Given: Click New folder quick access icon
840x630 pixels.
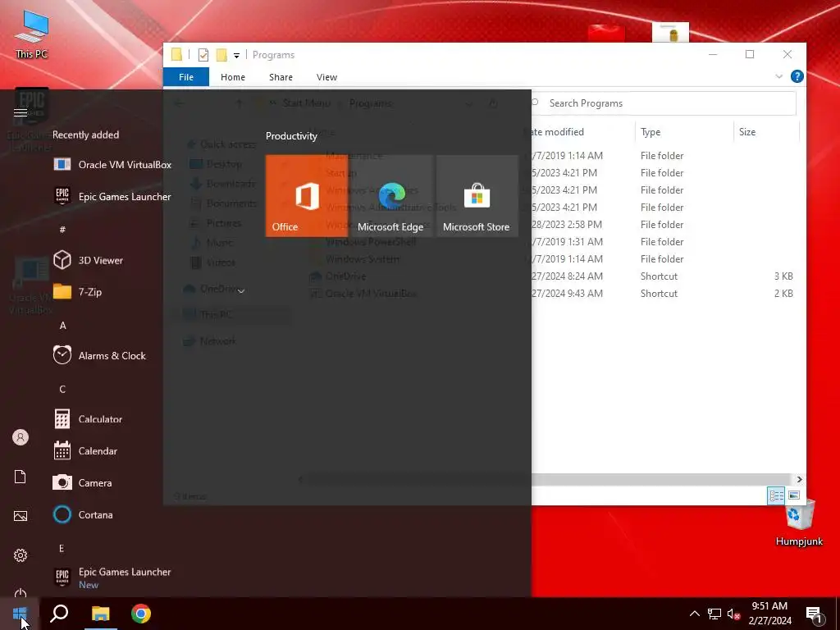Looking at the screenshot, I should pyautogui.click(x=221, y=55).
